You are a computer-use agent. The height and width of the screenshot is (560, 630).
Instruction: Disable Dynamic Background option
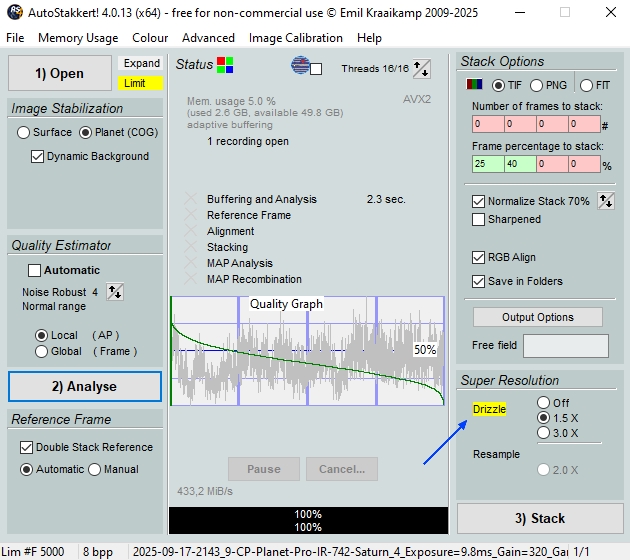[x=38, y=156]
